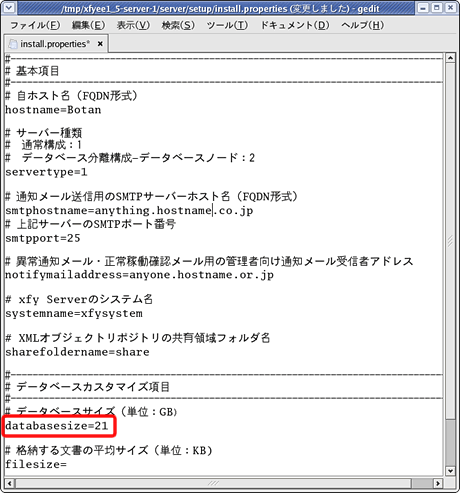Image resolution: width=460 pixels, height=493 pixels.
Task: Select the install.properties tab
Action: [56, 44]
